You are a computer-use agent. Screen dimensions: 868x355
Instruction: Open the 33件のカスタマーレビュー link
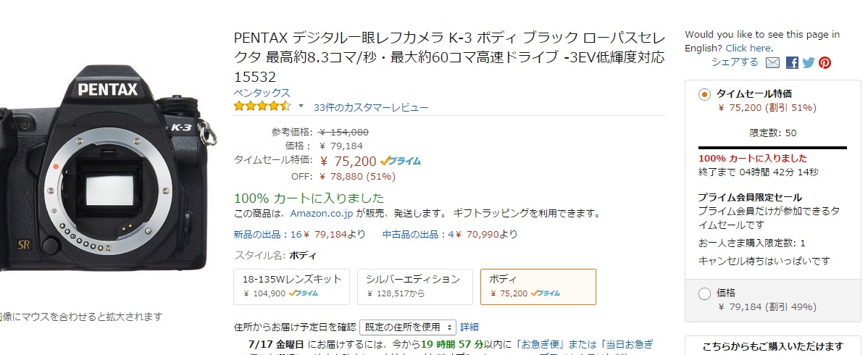371,107
